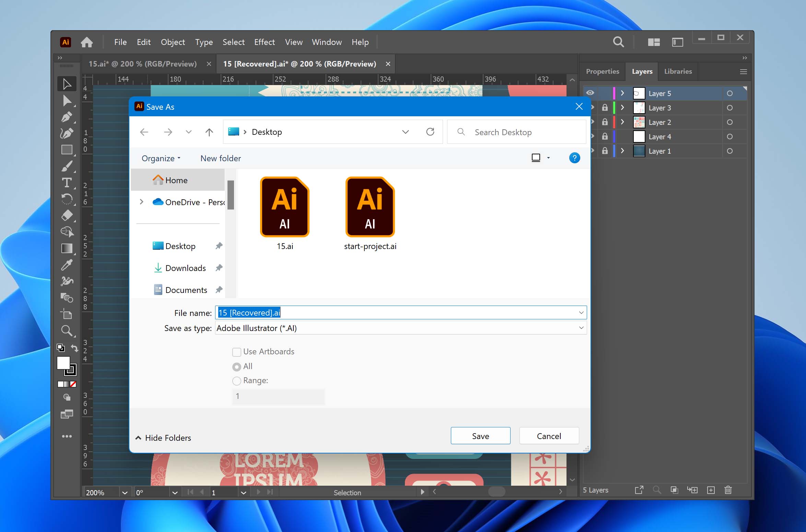Select the Direct Selection tool

point(67,101)
